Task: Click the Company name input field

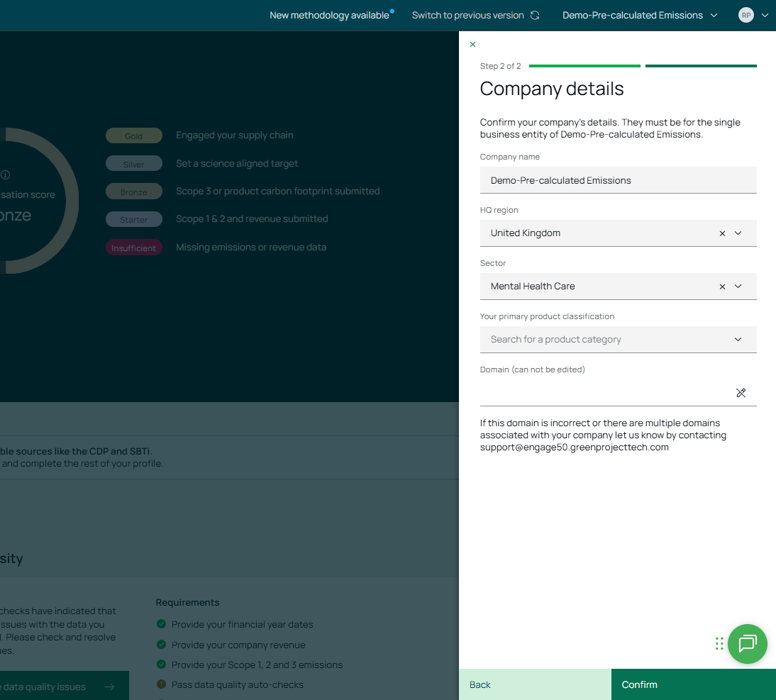Action: (618, 180)
